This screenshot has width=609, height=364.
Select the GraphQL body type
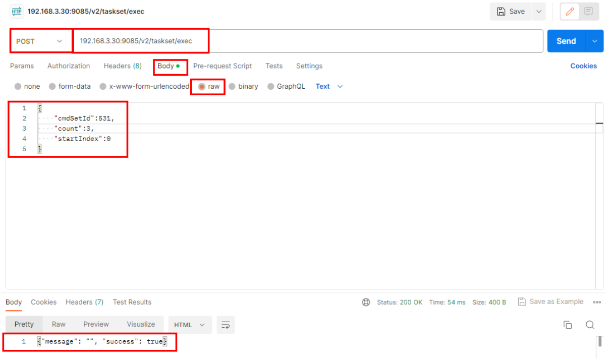[271, 87]
